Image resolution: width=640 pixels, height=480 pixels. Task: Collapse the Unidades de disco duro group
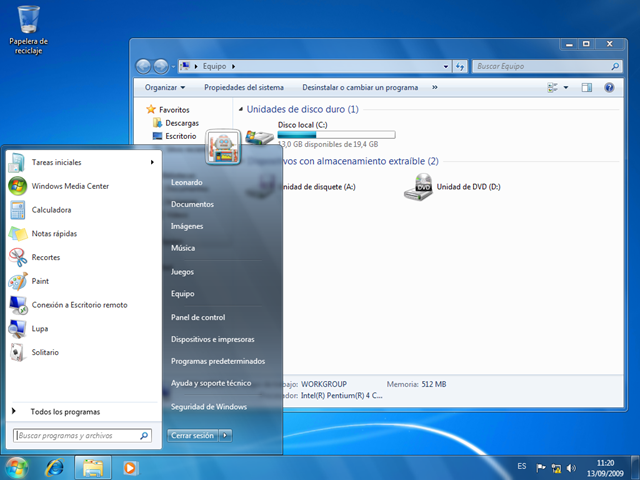click(x=241, y=109)
